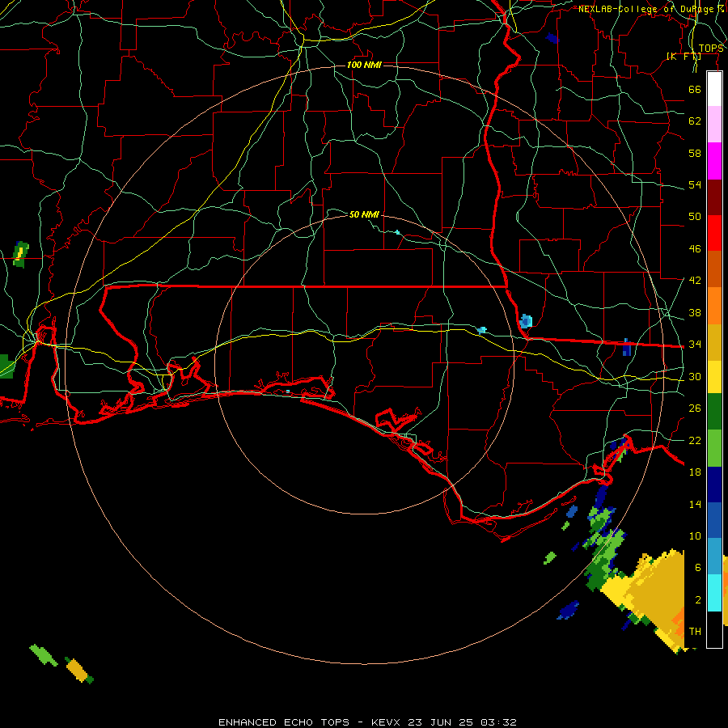This screenshot has height=728, width=728.
Task: Click the "66" legend value
Action: click(x=695, y=89)
